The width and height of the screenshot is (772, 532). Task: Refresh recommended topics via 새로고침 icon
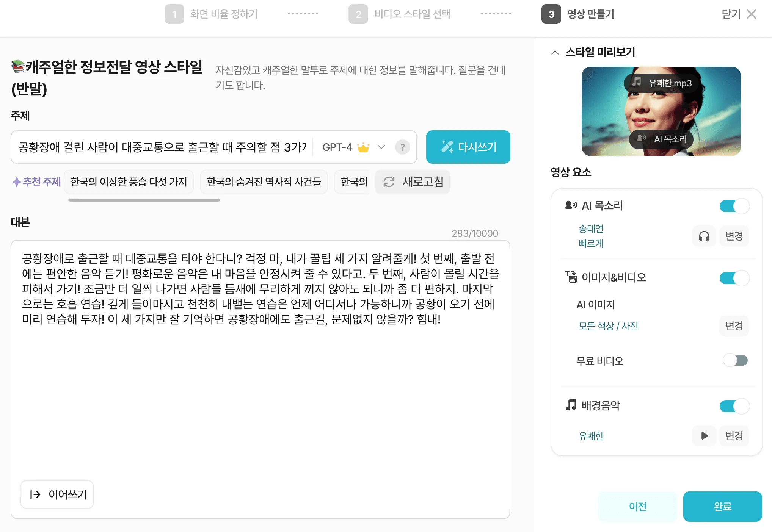tap(388, 182)
